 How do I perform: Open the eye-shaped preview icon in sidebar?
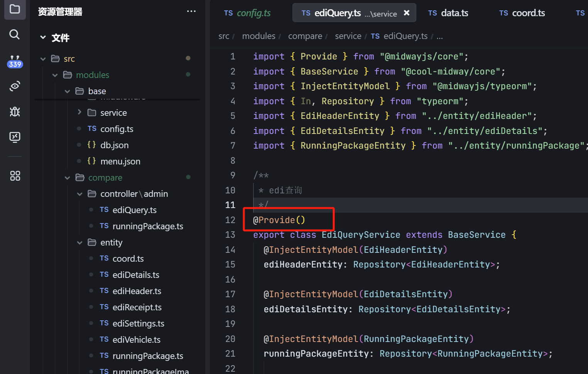(15, 86)
